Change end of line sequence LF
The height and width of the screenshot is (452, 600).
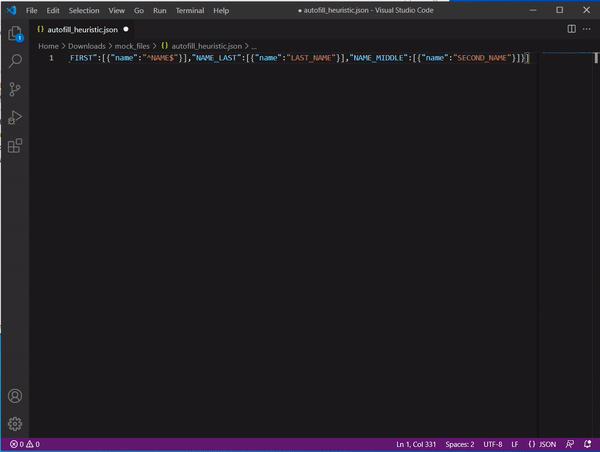[515, 444]
